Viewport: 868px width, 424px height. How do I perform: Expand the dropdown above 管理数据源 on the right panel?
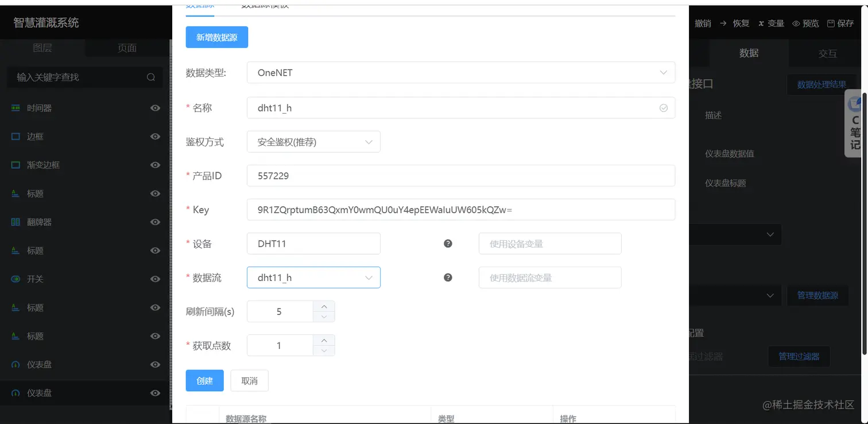734,234
